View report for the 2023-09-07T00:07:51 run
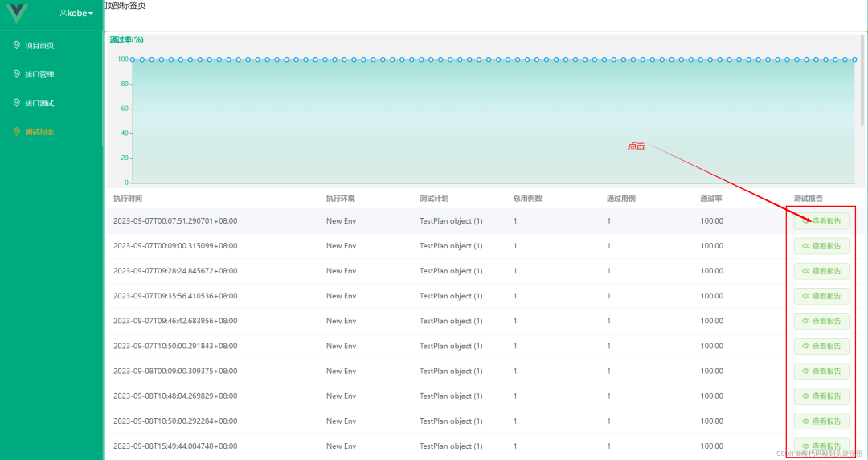The width and height of the screenshot is (868, 460). click(821, 221)
